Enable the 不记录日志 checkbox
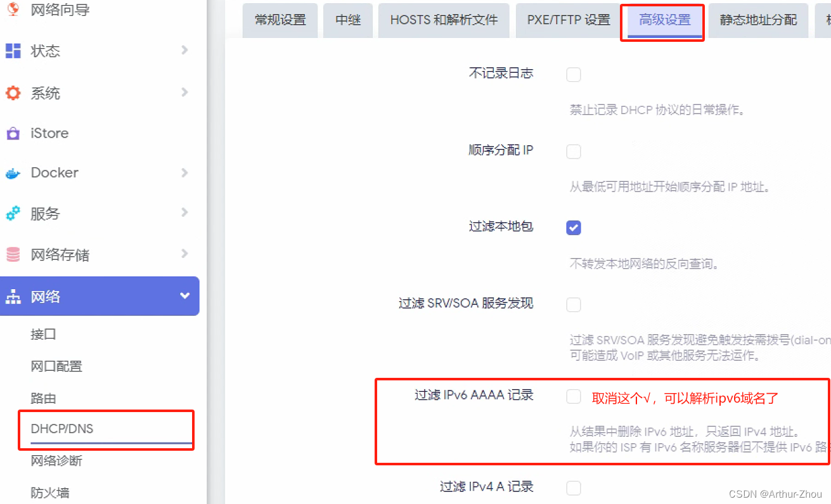 click(x=574, y=75)
